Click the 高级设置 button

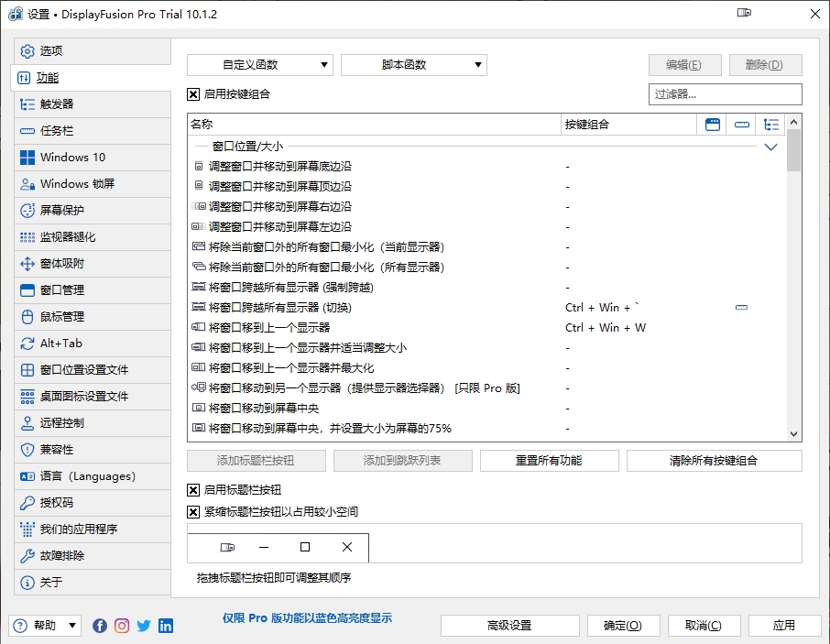click(509, 626)
